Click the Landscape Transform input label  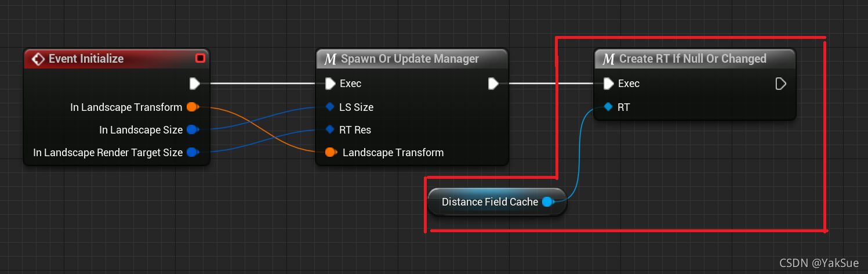(393, 153)
